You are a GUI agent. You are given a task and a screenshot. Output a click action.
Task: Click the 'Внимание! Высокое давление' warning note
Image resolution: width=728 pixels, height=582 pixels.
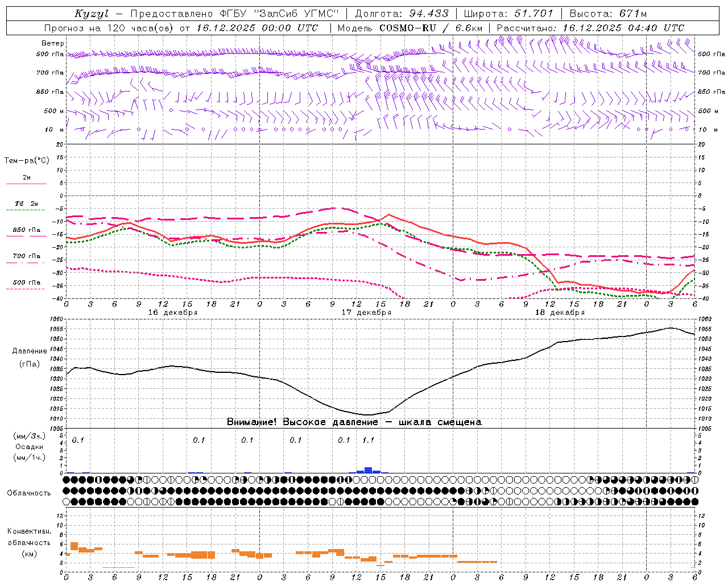[x=303, y=422]
